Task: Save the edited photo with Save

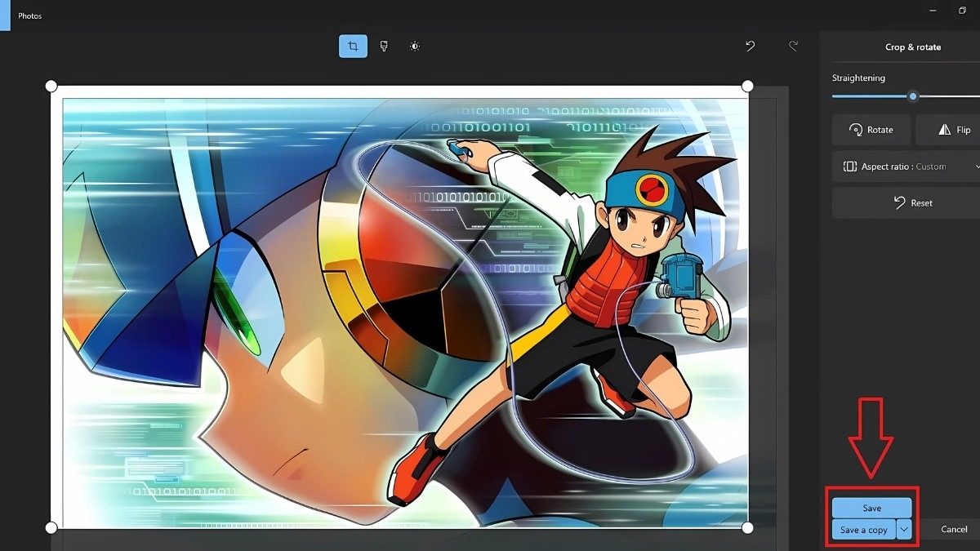Action: pyautogui.click(x=871, y=508)
